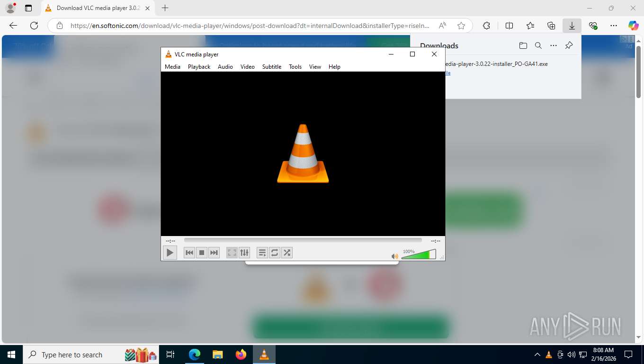This screenshot has height=364, width=644.
Task: Search downloads in the Downloads panel
Action: 538,45
